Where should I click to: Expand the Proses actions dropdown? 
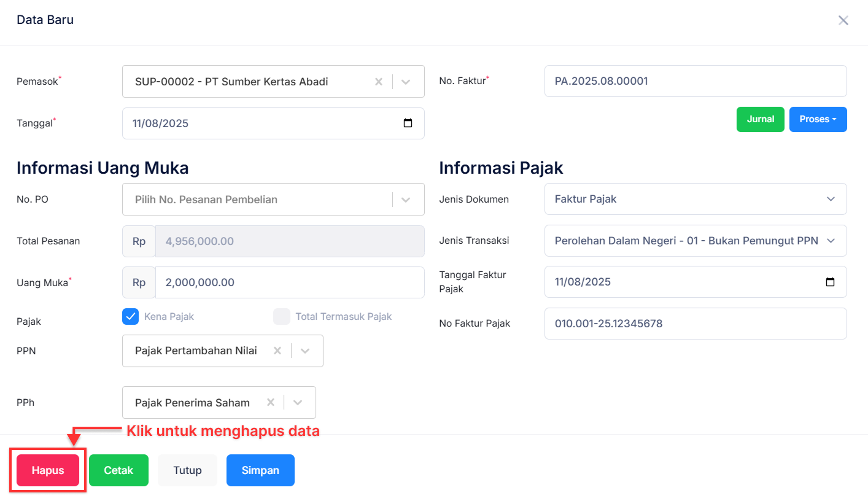click(x=818, y=119)
